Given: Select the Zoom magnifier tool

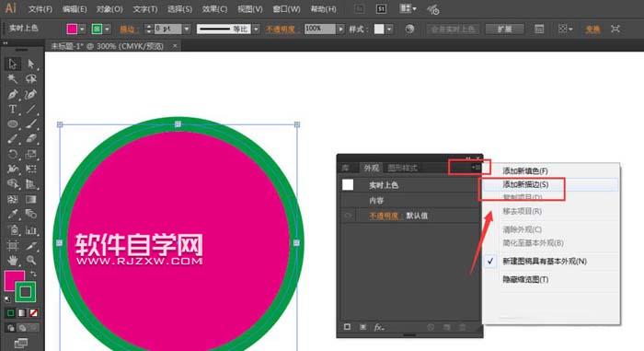Looking at the screenshot, I should point(30,260).
